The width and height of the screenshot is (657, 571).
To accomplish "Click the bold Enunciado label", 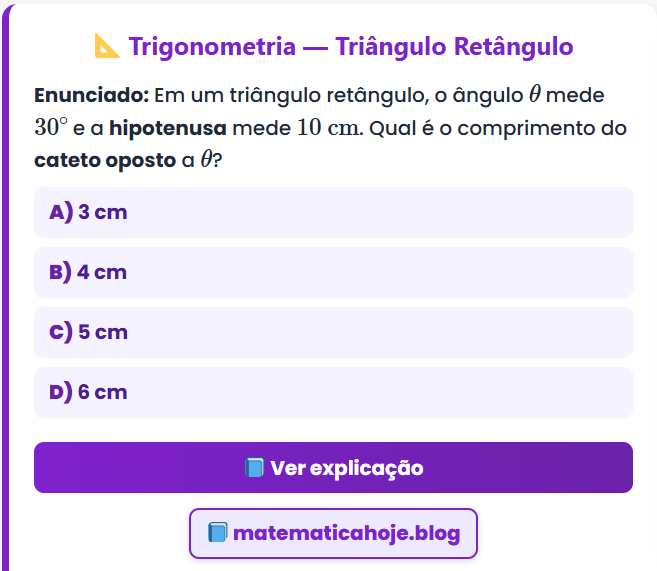I will click(91, 95).
